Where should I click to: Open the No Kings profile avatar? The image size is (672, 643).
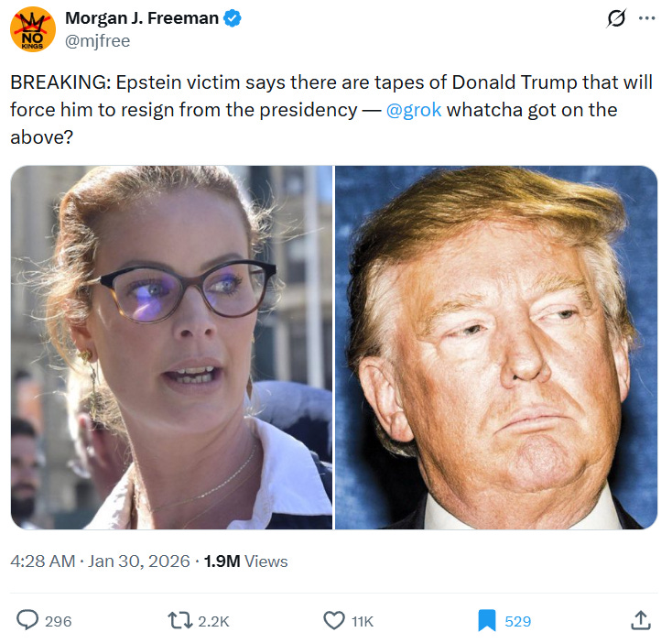pos(33,29)
